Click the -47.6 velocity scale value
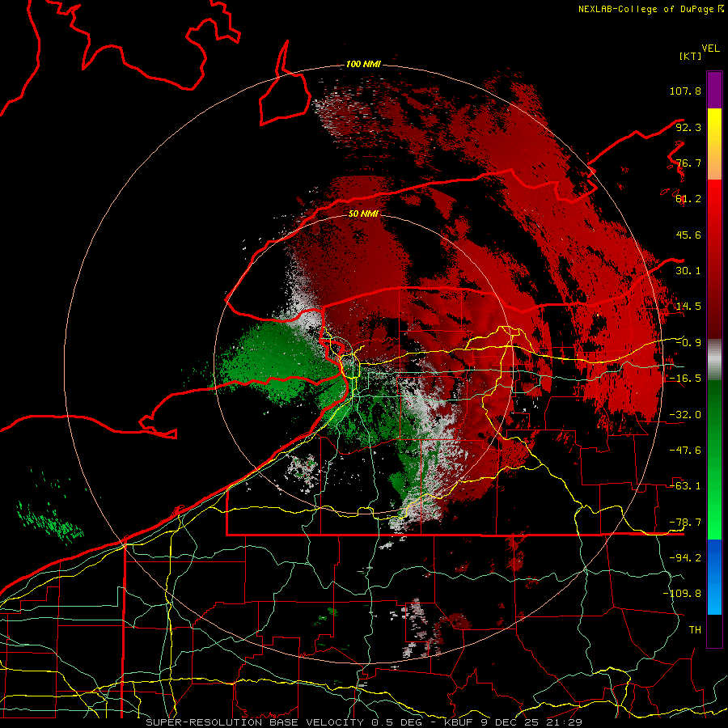The width and height of the screenshot is (728, 728). point(685,451)
